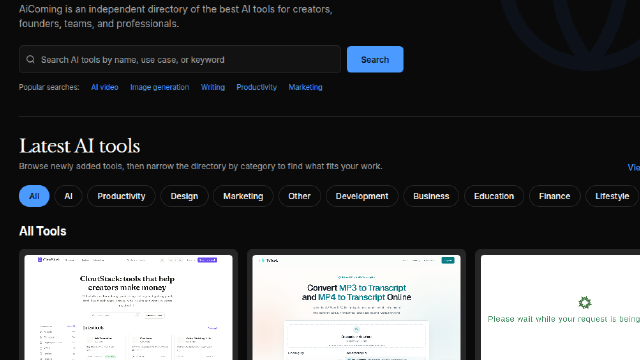Select the AI category filter

coord(69,196)
